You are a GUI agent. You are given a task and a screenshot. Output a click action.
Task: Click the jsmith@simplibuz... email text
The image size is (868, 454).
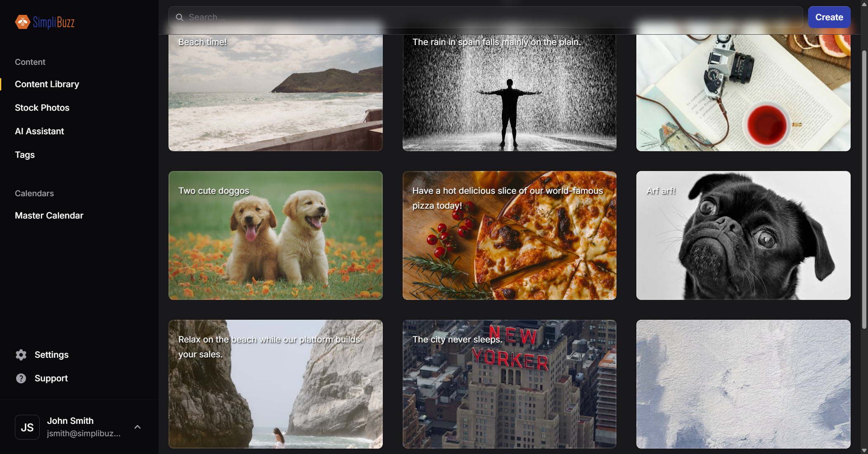click(x=84, y=434)
